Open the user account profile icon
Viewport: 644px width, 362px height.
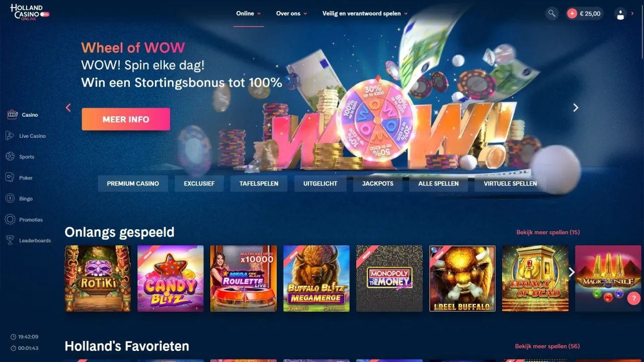[x=620, y=14]
